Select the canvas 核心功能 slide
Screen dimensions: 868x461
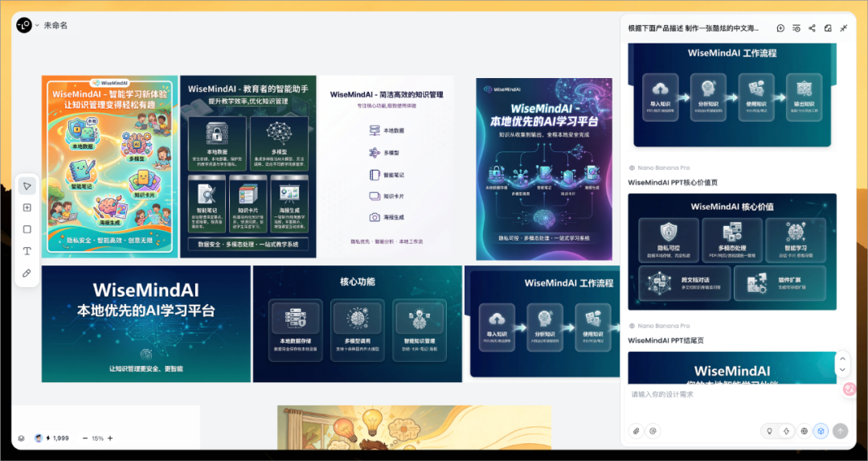click(358, 324)
